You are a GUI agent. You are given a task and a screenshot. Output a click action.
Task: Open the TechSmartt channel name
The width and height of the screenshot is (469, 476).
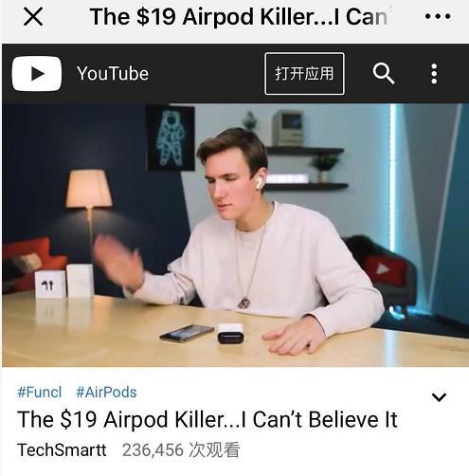62,449
